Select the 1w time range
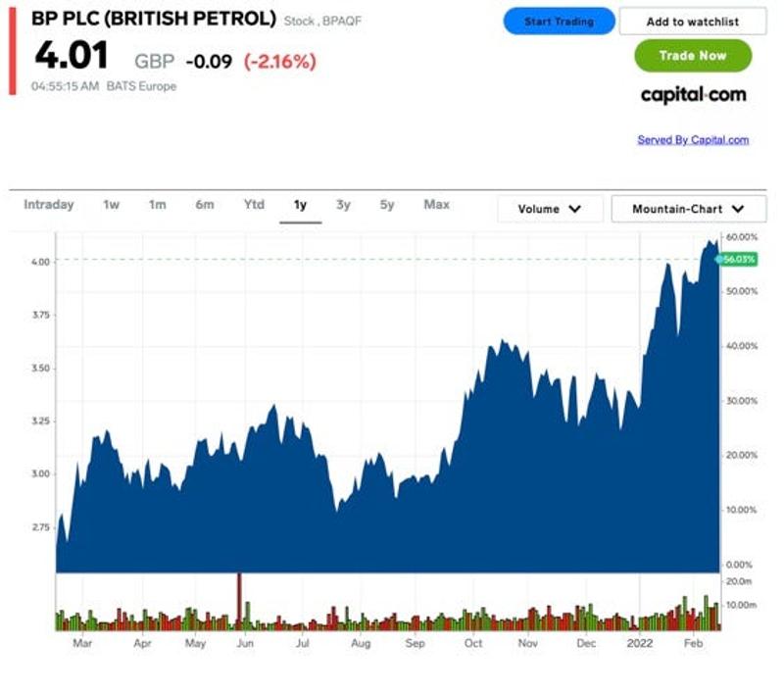 coord(111,205)
